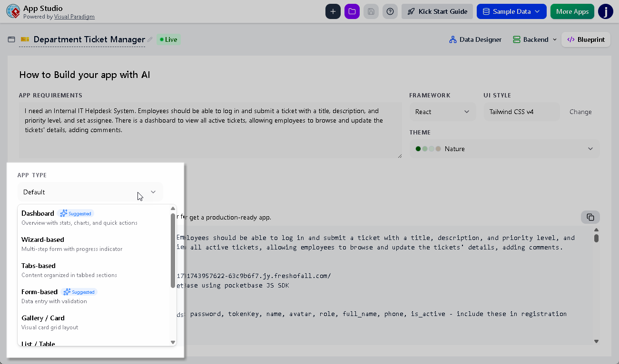The width and height of the screenshot is (619, 364).
Task: Expand the Backend menu
Action: click(535, 39)
